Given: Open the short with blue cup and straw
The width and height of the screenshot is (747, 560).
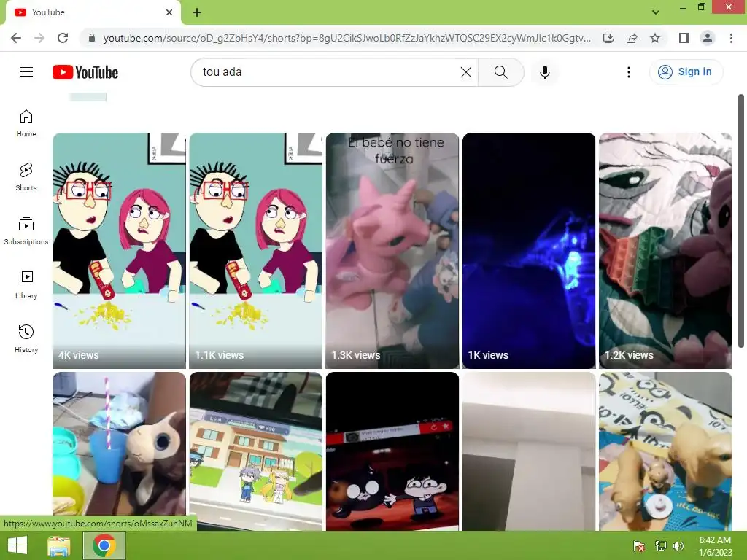Looking at the screenshot, I should (119, 451).
